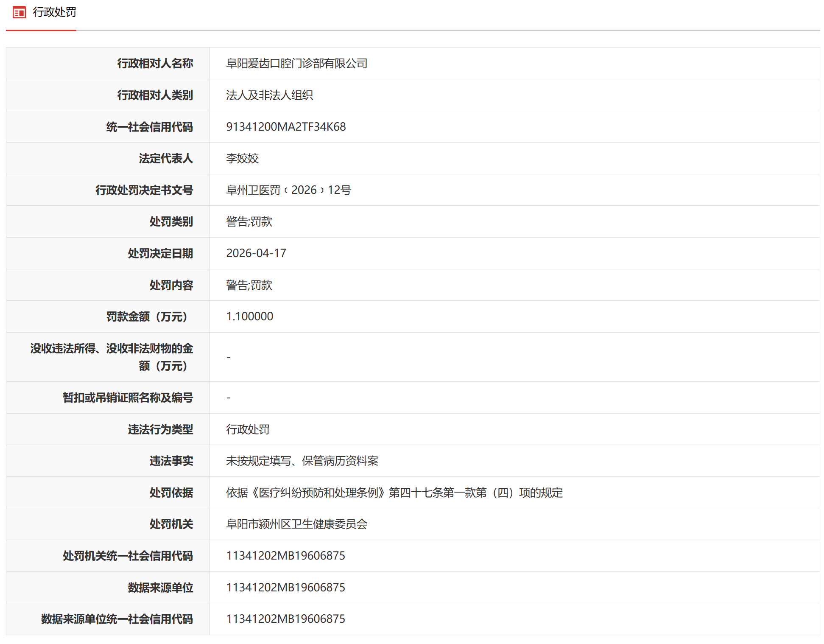Click the red 行政处罚 section icon
Viewport: 824px width, 644px height.
click(x=19, y=13)
